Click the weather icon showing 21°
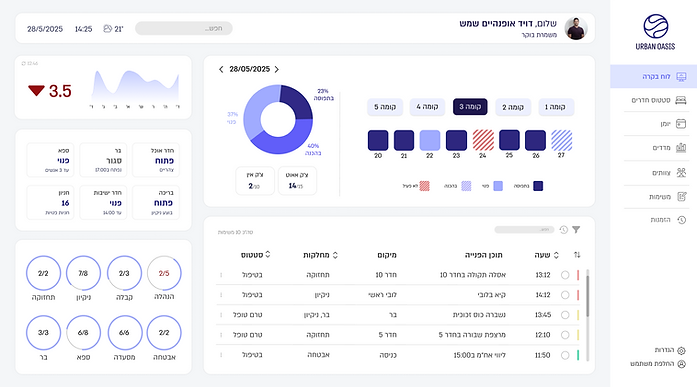697x387 pixels. (x=108, y=28)
